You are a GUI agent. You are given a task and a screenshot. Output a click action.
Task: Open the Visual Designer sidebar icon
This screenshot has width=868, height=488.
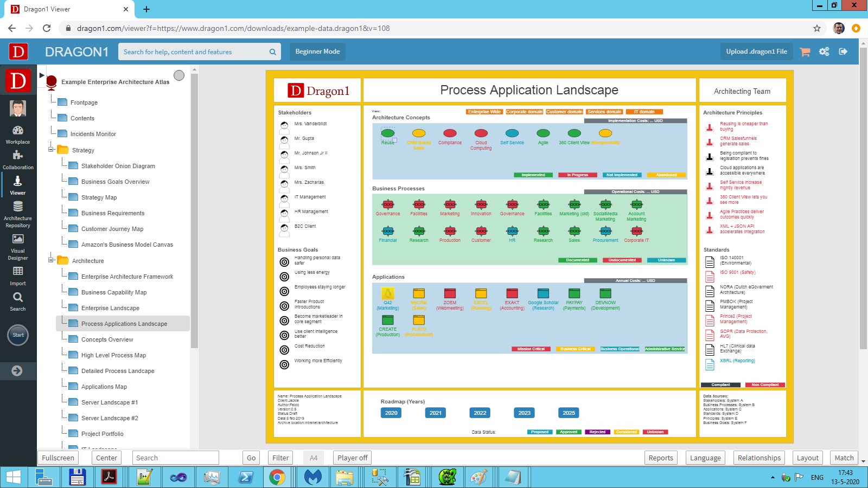point(18,247)
